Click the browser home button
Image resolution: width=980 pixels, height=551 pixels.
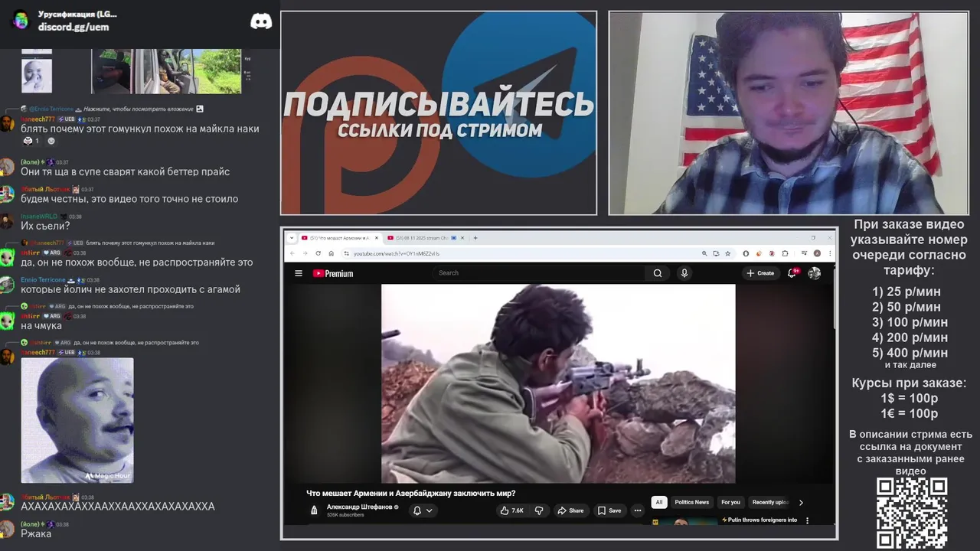click(331, 253)
